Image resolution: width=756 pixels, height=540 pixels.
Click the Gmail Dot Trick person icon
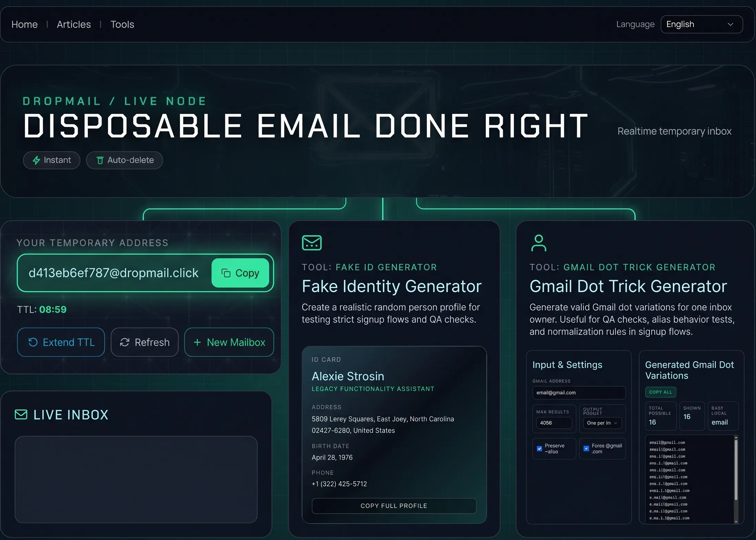coord(539,243)
